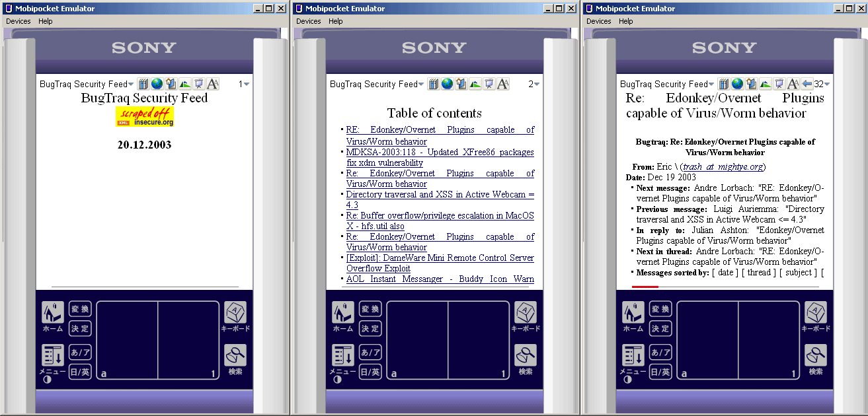The image size is (868, 416).
Task: Click trash_at_mightye.org email link
Action: tap(723, 167)
